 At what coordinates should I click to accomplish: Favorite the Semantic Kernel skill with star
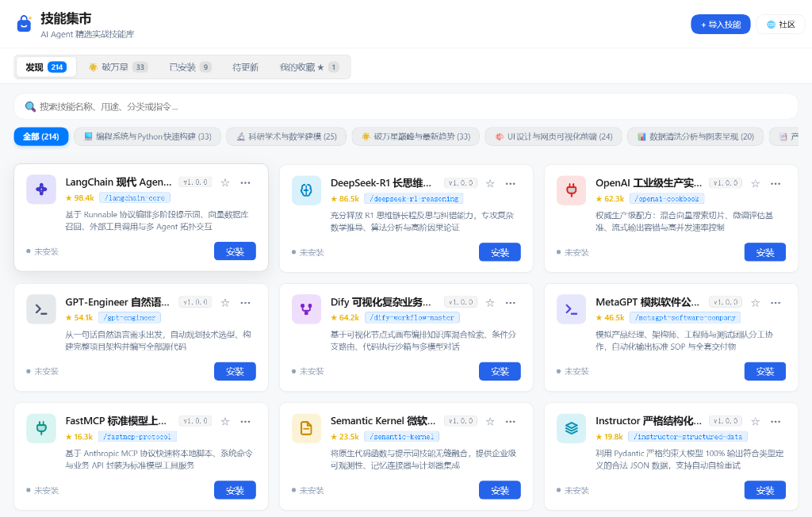pyautogui.click(x=490, y=421)
